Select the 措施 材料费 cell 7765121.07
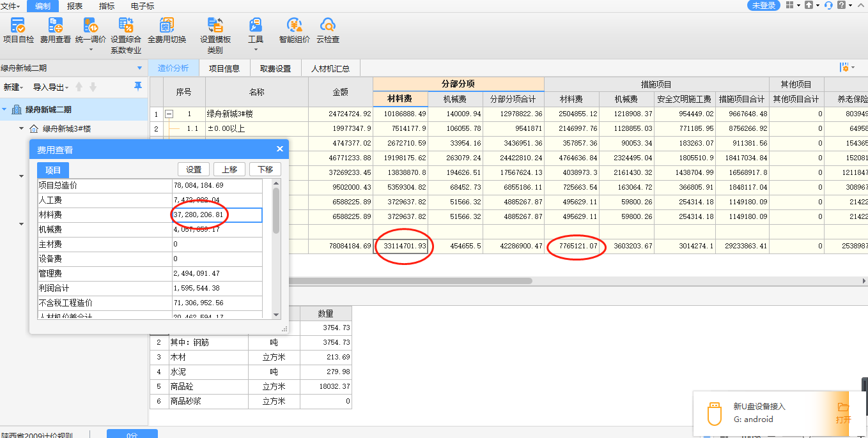868x438 pixels. point(572,246)
